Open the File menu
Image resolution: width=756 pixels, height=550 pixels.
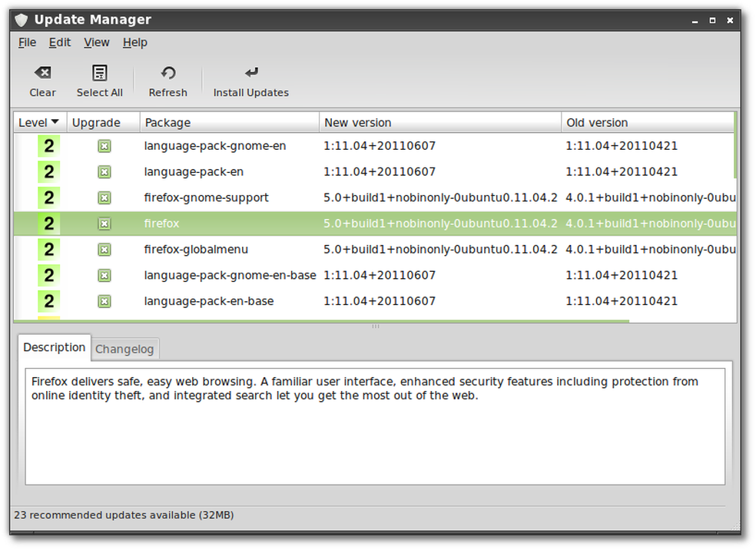click(27, 42)
